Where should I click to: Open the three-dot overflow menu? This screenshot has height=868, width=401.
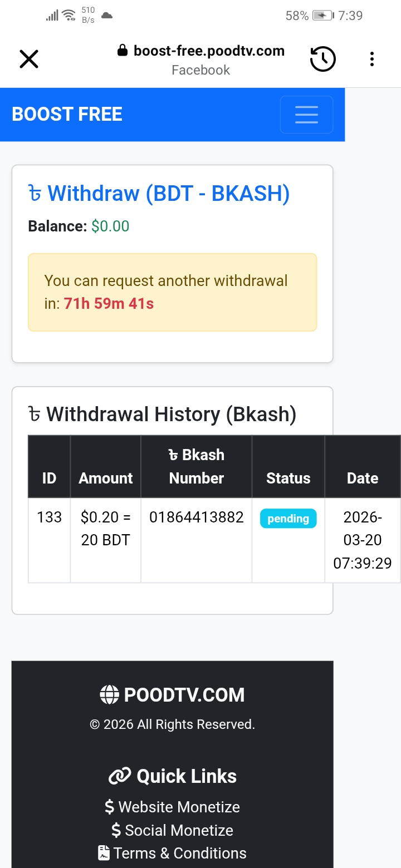pos(372,59)
